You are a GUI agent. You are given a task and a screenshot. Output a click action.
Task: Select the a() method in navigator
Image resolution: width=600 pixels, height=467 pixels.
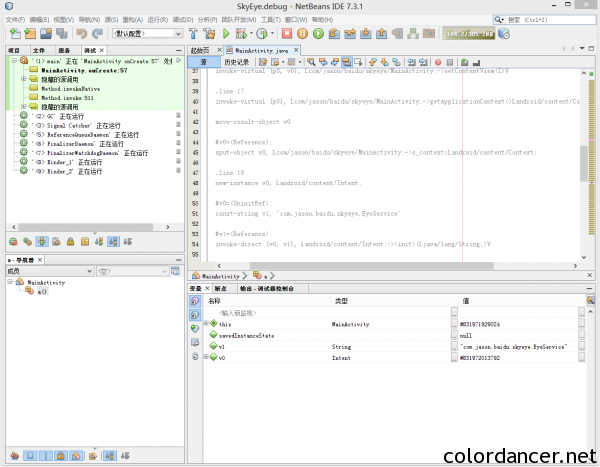coord(42,292)
